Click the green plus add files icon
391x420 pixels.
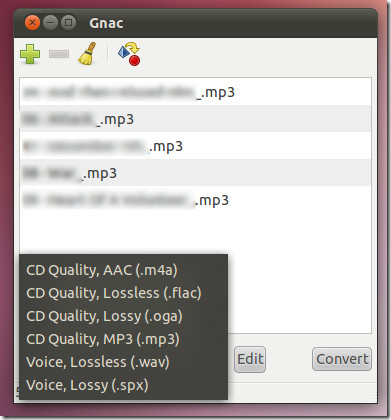30,54
